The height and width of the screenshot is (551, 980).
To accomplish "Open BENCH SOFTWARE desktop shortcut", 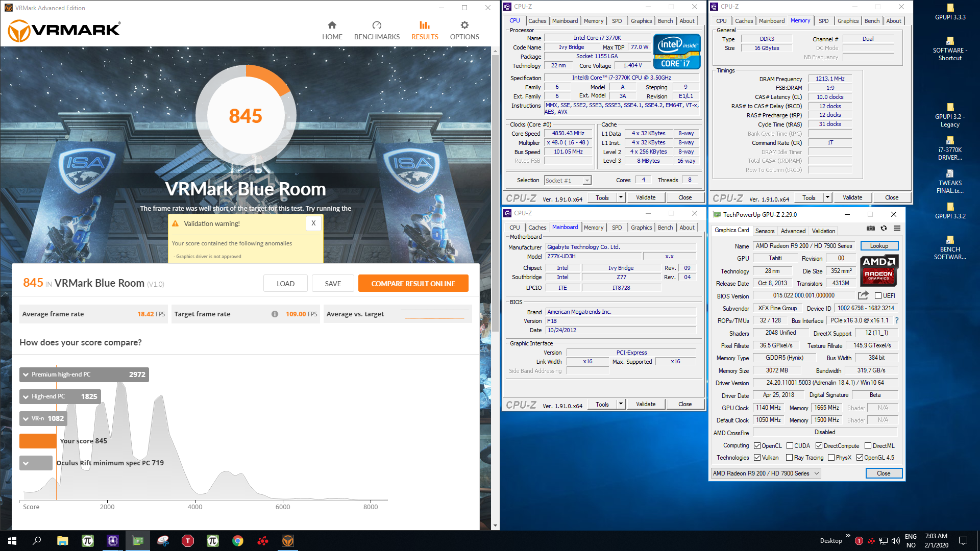I will [x=950, y=247].
